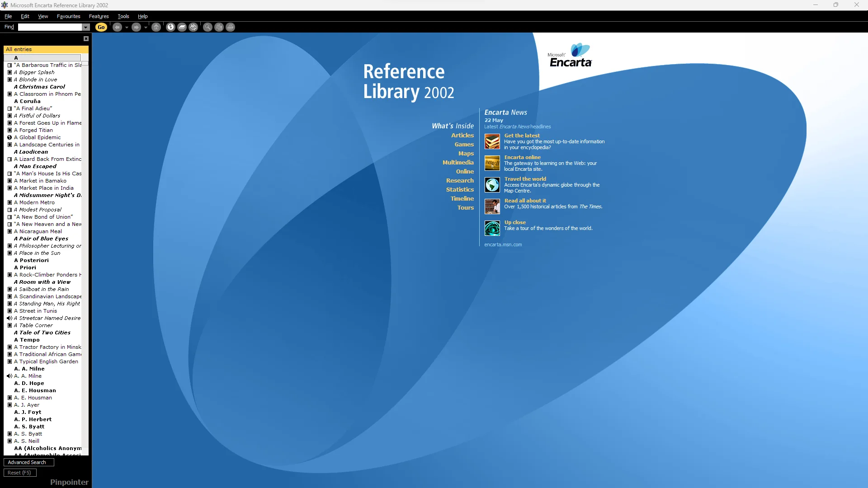Open the File menu

point(8,16)
